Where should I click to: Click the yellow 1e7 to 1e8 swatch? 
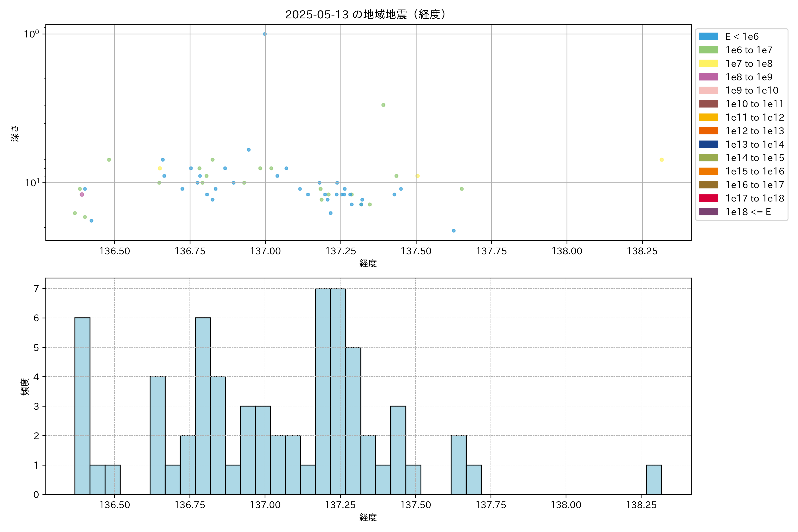(x=708, y=63)
